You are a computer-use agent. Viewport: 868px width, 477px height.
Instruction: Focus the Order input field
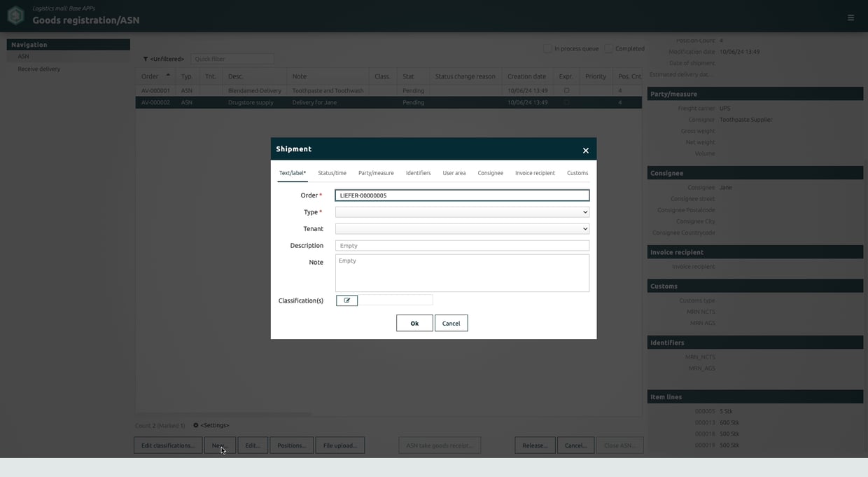(462, 195)
